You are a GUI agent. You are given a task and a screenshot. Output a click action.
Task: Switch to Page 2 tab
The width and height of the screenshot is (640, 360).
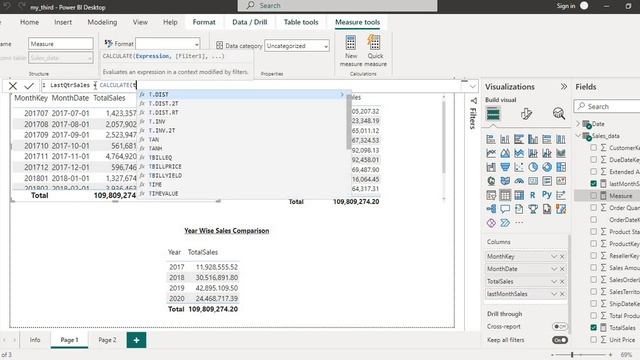tap(107, 340)
